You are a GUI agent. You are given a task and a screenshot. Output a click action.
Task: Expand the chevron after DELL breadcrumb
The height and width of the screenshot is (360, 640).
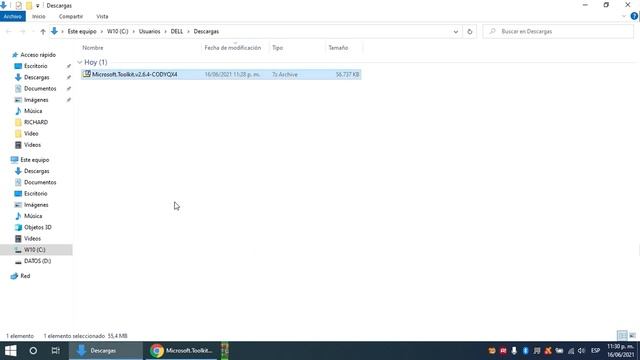[188, 31]
